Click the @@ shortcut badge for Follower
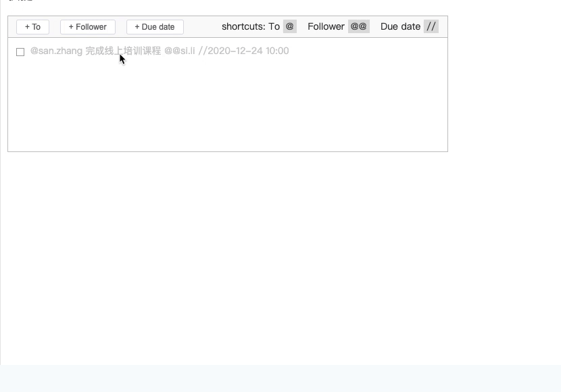Screen dimensions: 561x392 [359, 26]
